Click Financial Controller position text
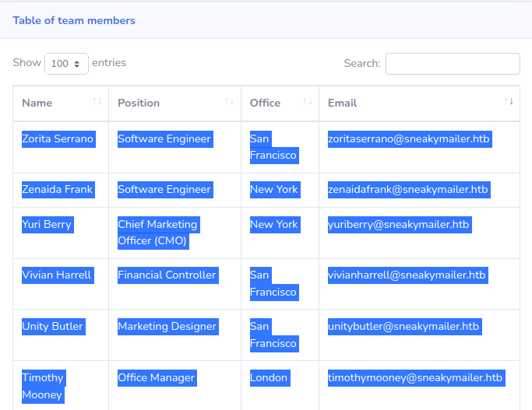Image resolution: width=532 pixels, height=410 pixels. tap(167, 275)
